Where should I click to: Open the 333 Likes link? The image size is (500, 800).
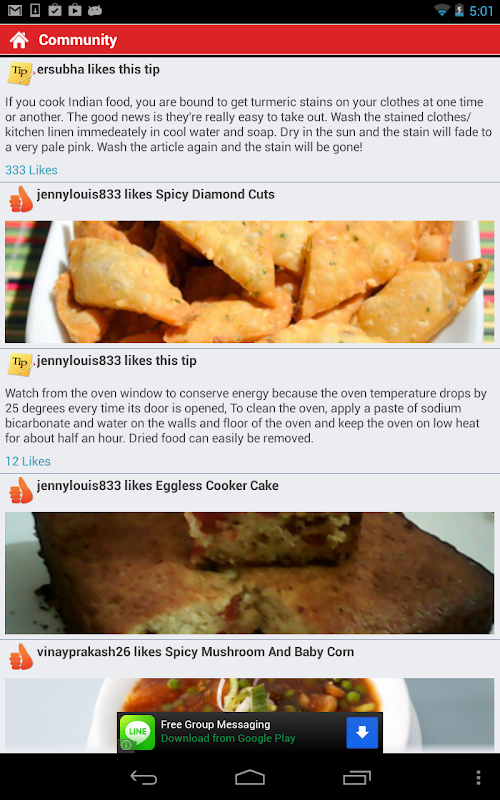coord(31,170)
